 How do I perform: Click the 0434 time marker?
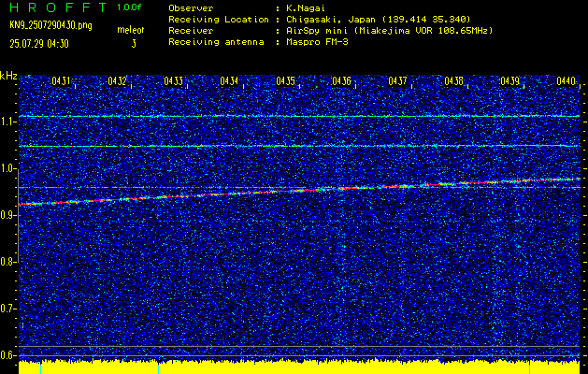(229, 80)
